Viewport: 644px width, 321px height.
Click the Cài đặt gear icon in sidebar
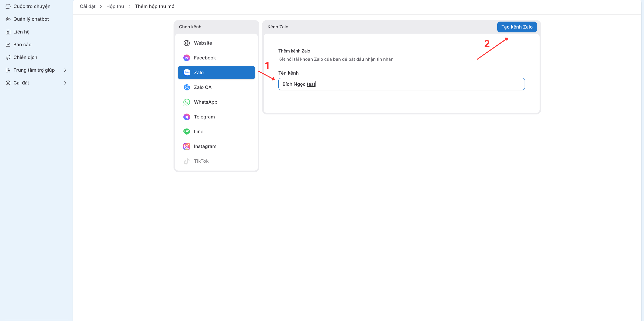[8, 83]
